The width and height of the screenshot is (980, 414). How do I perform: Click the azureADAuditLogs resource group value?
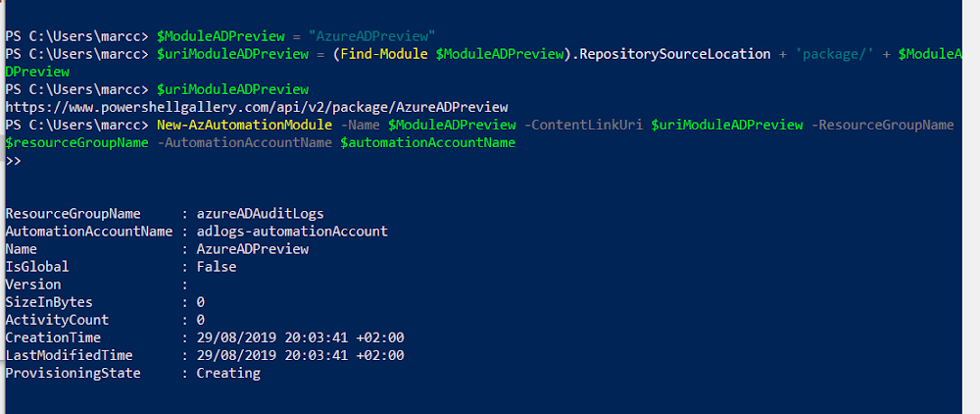[260, 214]
